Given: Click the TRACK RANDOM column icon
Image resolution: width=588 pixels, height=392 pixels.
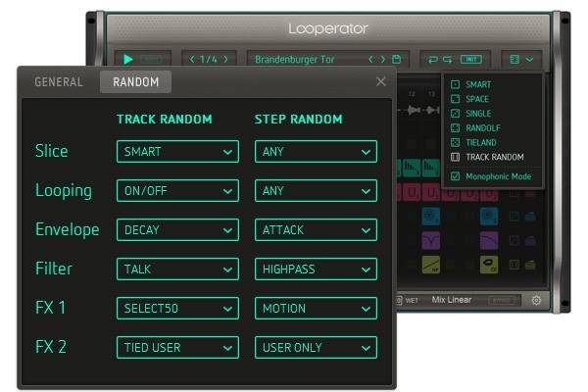Looking at the screenshot, I should pyautogui.click(x=455, y=157).
